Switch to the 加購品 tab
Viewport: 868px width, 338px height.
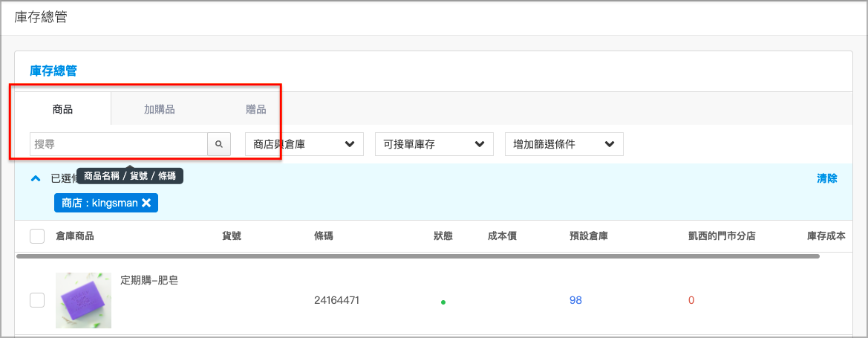pyautogui.click(x=160, y=109)
